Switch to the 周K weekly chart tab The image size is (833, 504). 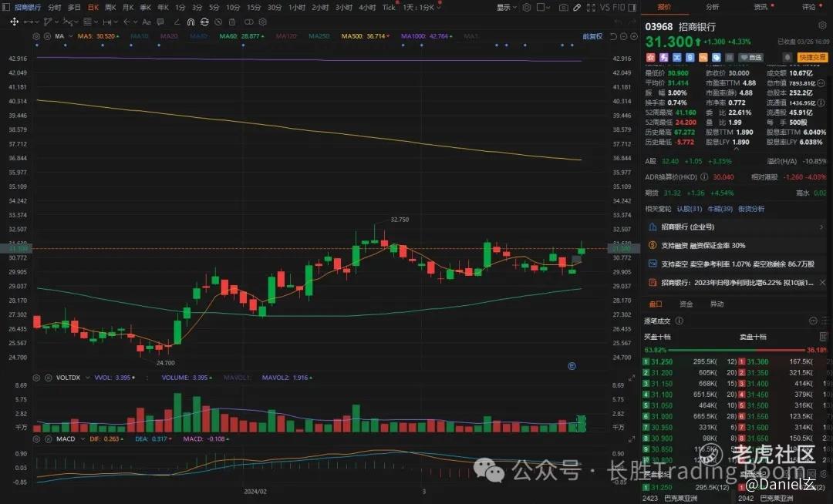click(x=110, y=8)
